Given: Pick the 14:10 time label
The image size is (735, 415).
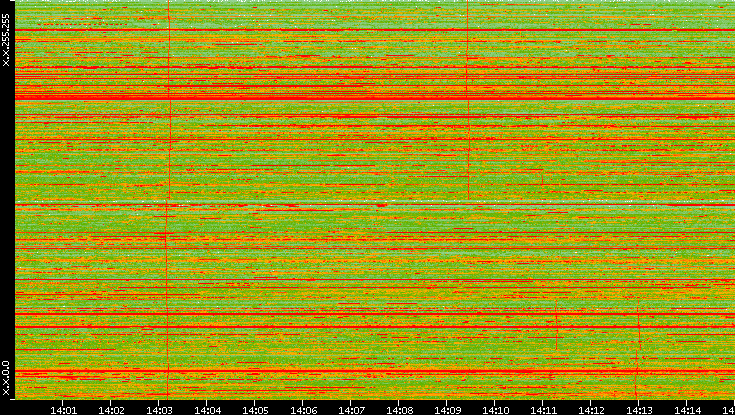Looking at the screenshot, I should click(x=495, y=410).
